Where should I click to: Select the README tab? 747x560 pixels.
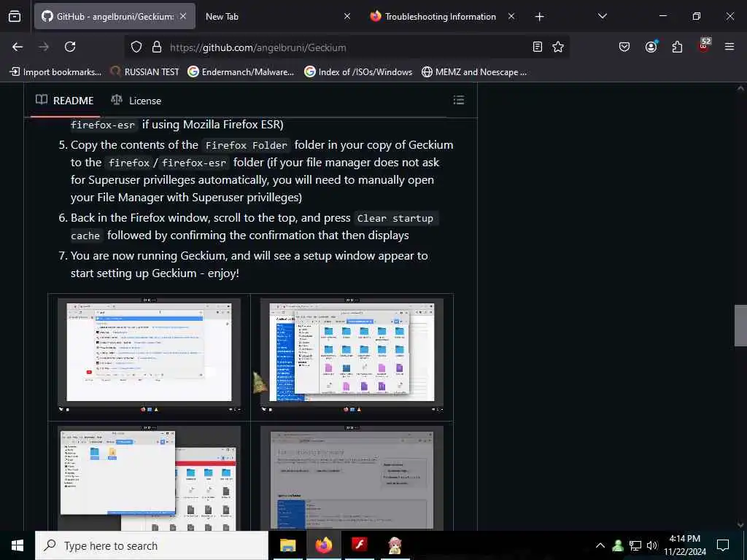tap(65, 101)
